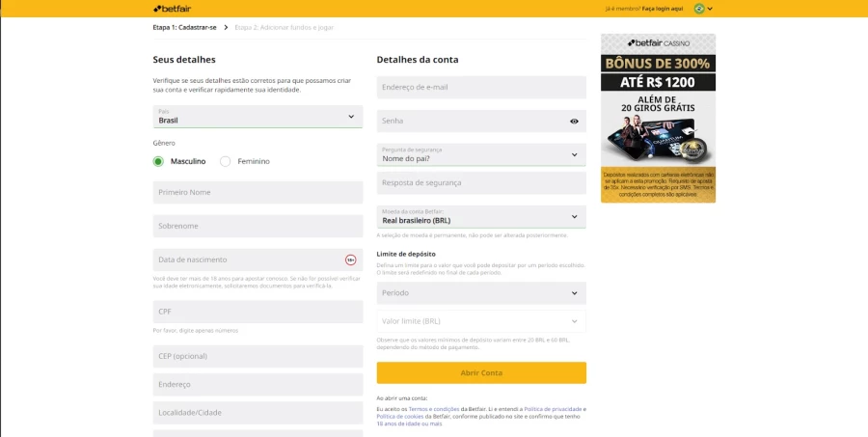868x437 pixels.
Task: Click the CEP (opcional) field
Action: click(x=258, y=356)
